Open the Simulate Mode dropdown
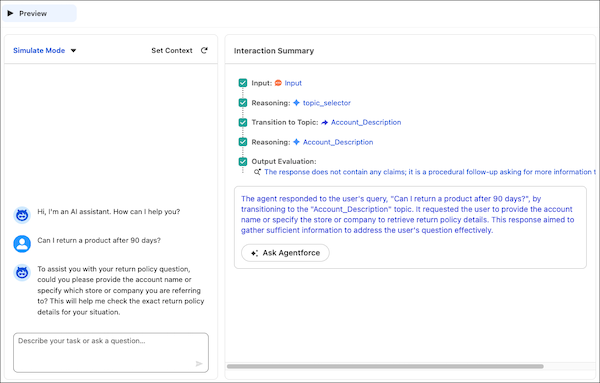The height and width of the screenshot is (383, 600). (x=45, y=51)
